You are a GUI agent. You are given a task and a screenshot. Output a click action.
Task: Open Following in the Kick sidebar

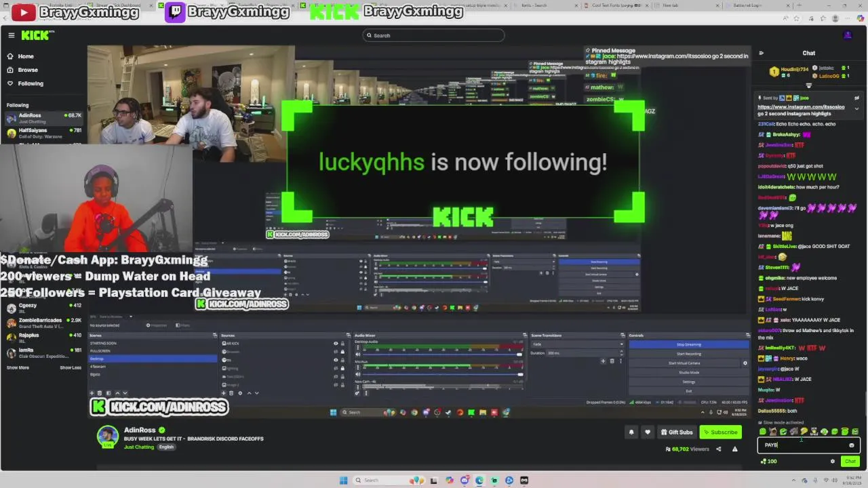coord(31,83)
